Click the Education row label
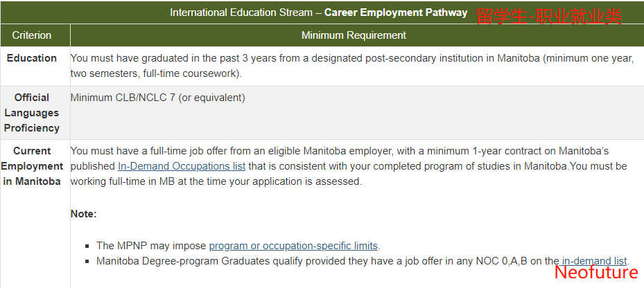Viewport: 644px width, 288px height. (x=32, y=58)
